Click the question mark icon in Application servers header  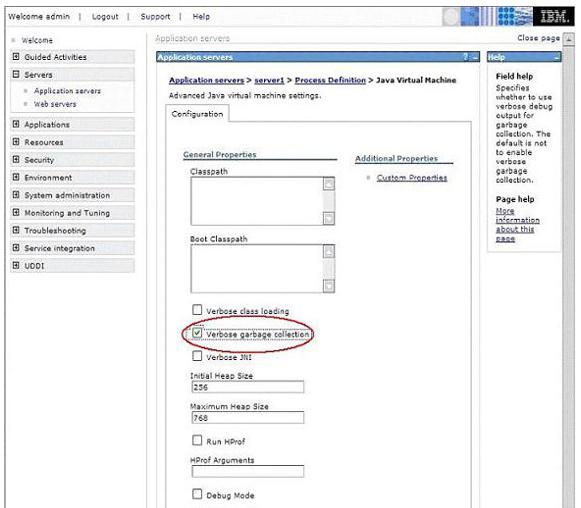(x=465, y=57)
